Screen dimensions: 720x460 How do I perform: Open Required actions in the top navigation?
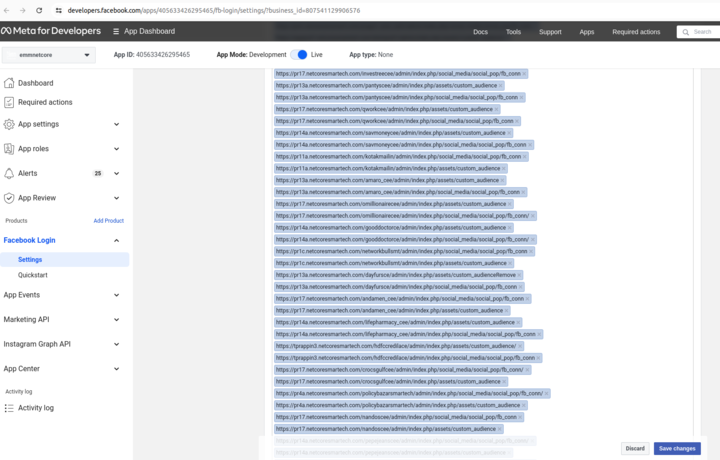pyautogui.click(x=636, y=32)
